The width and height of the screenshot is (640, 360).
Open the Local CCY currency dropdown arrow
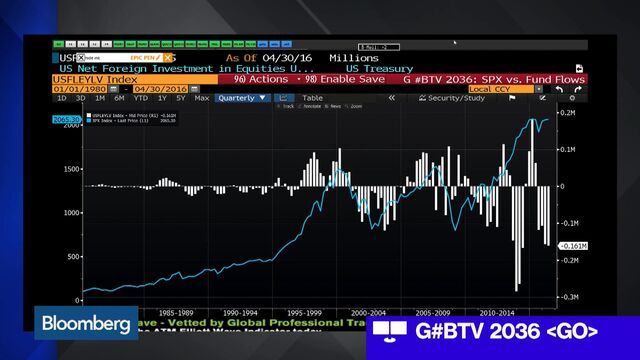click(539, 89)
